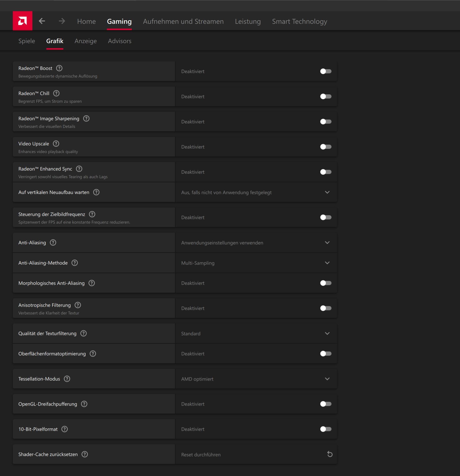This screenshot has width=460, height=476.
Task: Show help for OpenGL-Dreifachpufferung
Action: point(84,404)
